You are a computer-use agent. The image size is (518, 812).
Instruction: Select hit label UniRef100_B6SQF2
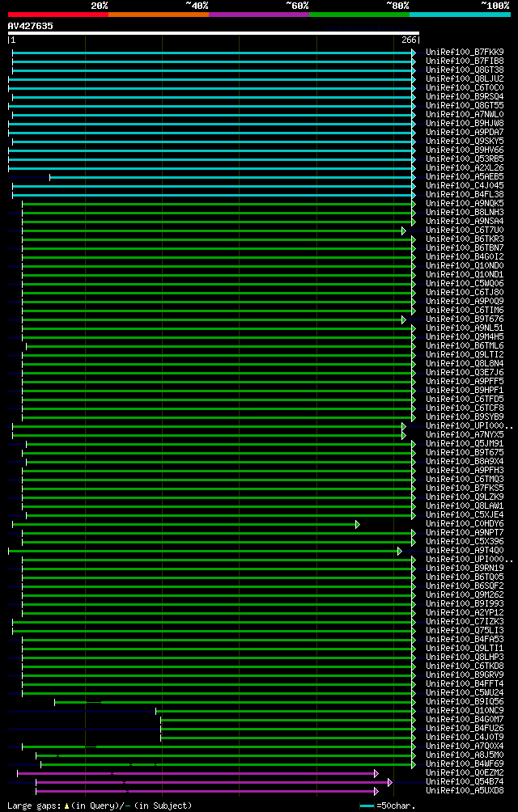coord(465,586)
